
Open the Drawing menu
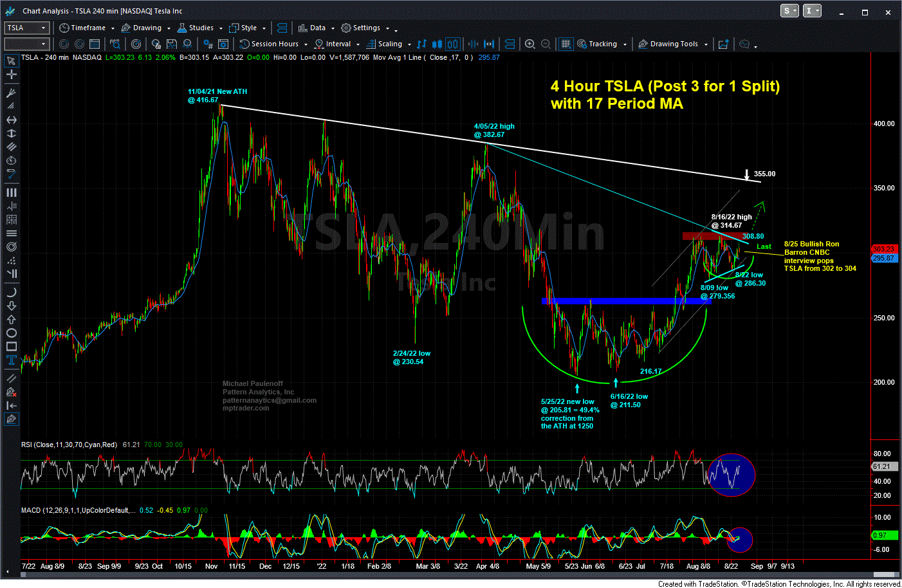[142, 28]
